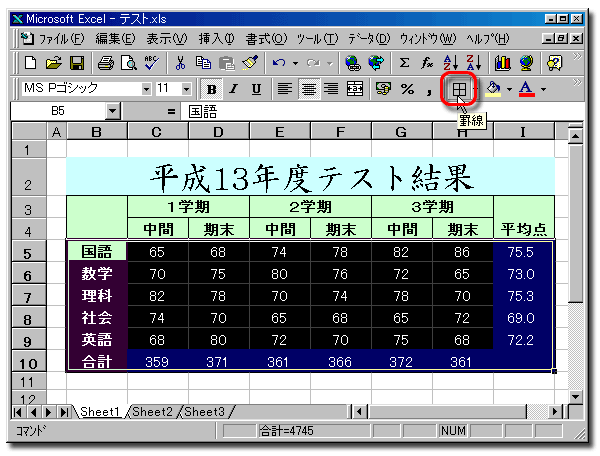
Task: Apply red Font Color A swatch
Action: [527, 90]
